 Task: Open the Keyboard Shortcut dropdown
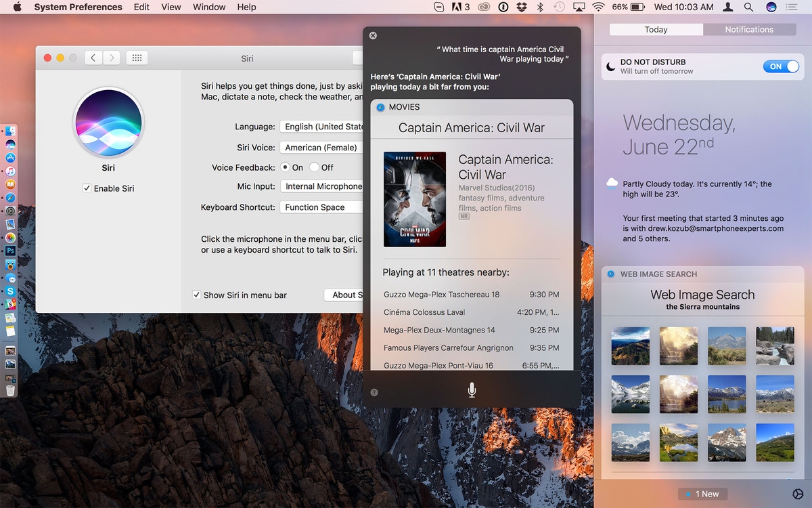point(321,207)
